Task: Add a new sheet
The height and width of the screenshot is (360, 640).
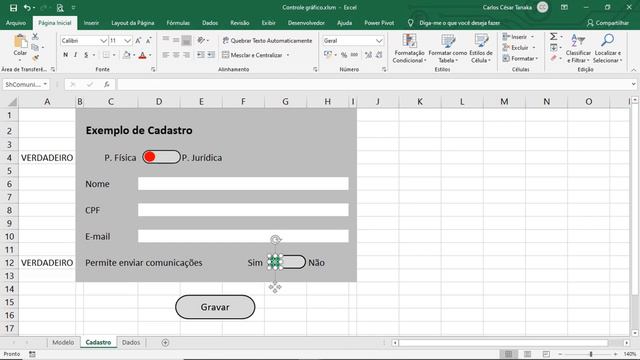Action: [165, 342]
